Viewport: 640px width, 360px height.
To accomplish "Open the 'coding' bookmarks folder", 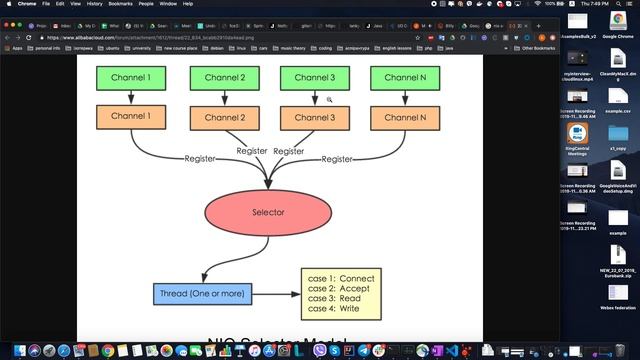I will tap(321, 48).
